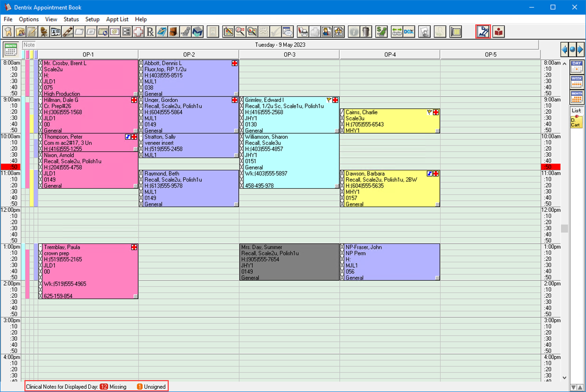Open the Appt List menu
586x392 pixels.
coord(117,19)
